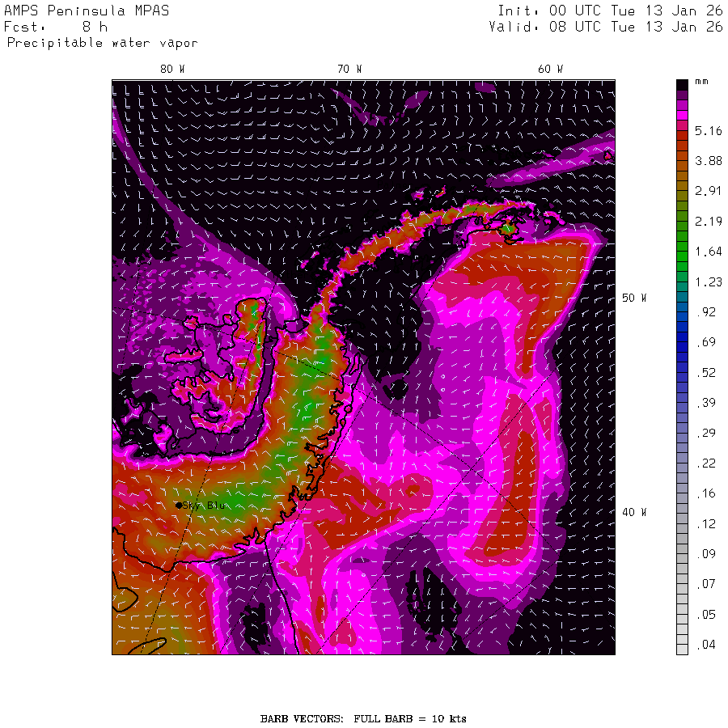Click the Valid 08 UTC timestamp
The width and height of the screenshot is (728, 728).
(605, 27)
